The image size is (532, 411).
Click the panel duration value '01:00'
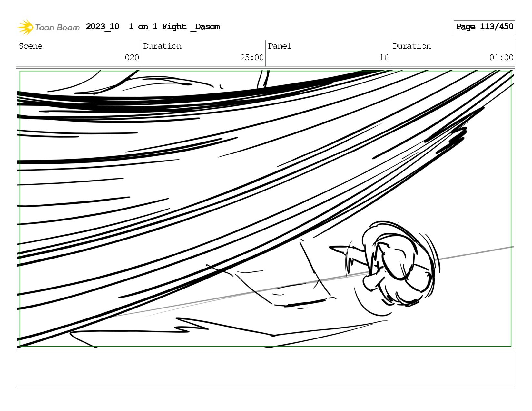(501, 58)
